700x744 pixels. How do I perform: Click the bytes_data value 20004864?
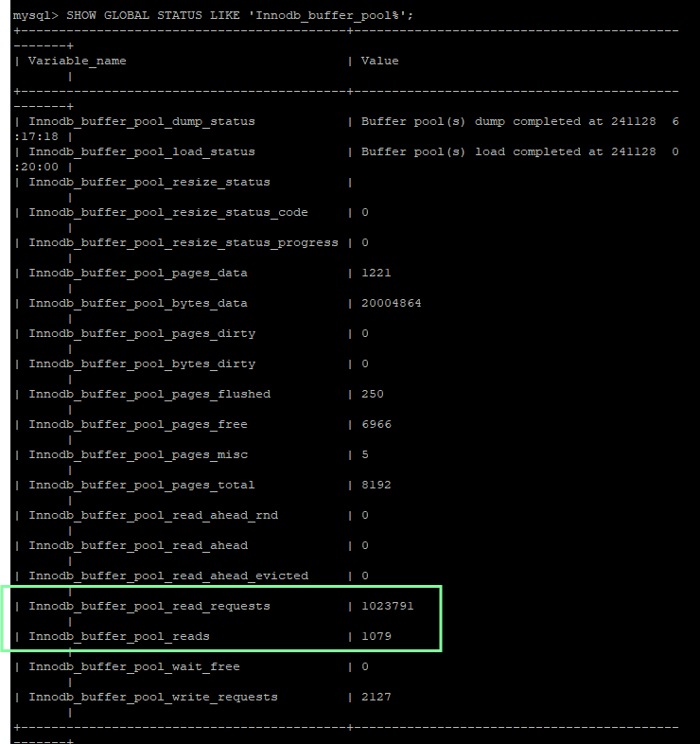(391, 303)
